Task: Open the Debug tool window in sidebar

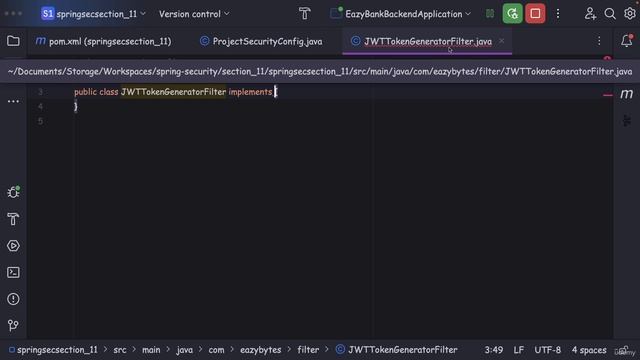Action: [13, 192]
